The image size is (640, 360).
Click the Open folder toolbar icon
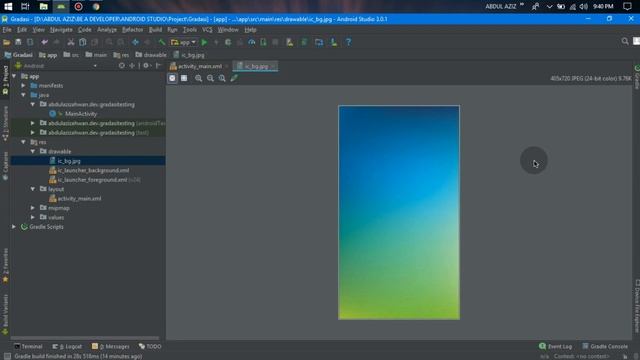click(7, 42)
